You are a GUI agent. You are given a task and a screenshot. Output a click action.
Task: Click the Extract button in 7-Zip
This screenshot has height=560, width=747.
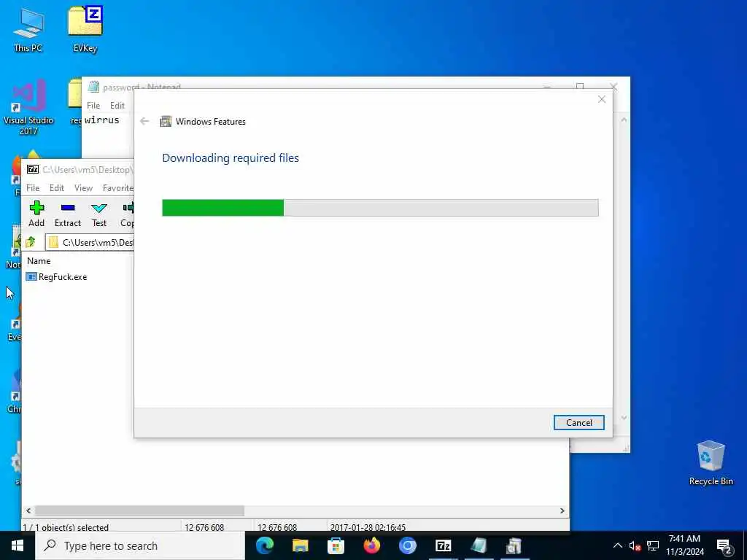(x=68, y=214)
